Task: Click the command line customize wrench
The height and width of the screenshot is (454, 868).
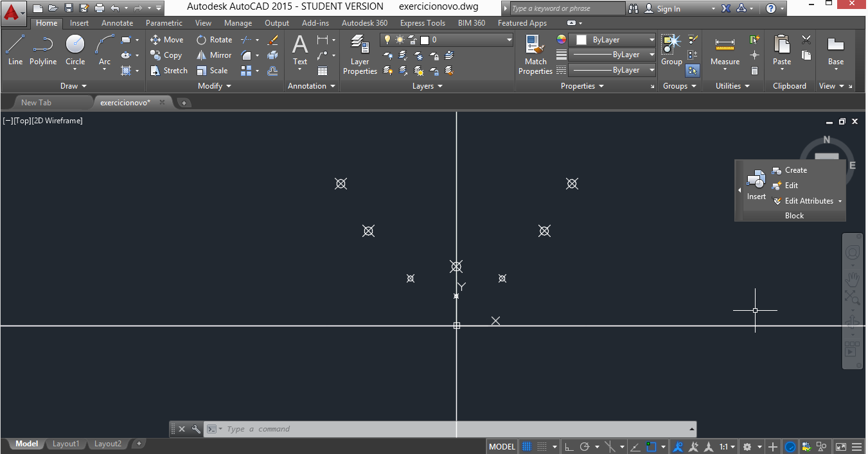Action: [196, 429]
